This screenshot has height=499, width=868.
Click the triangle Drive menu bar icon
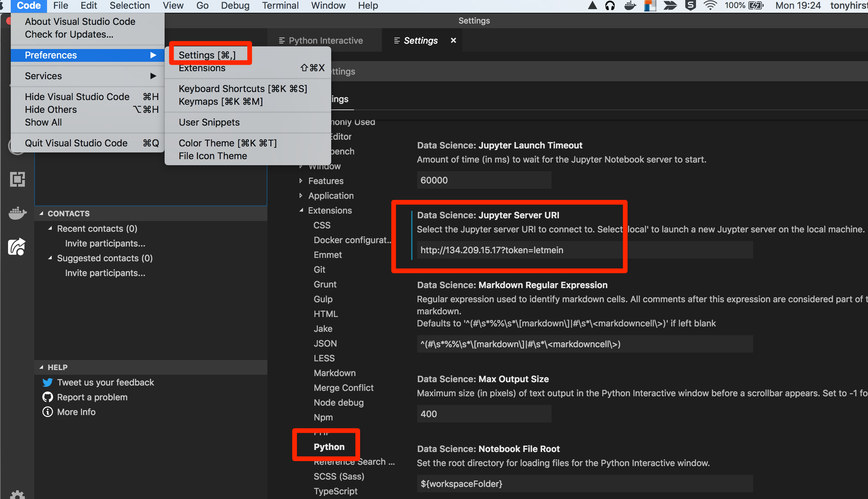tap(592, 5)
